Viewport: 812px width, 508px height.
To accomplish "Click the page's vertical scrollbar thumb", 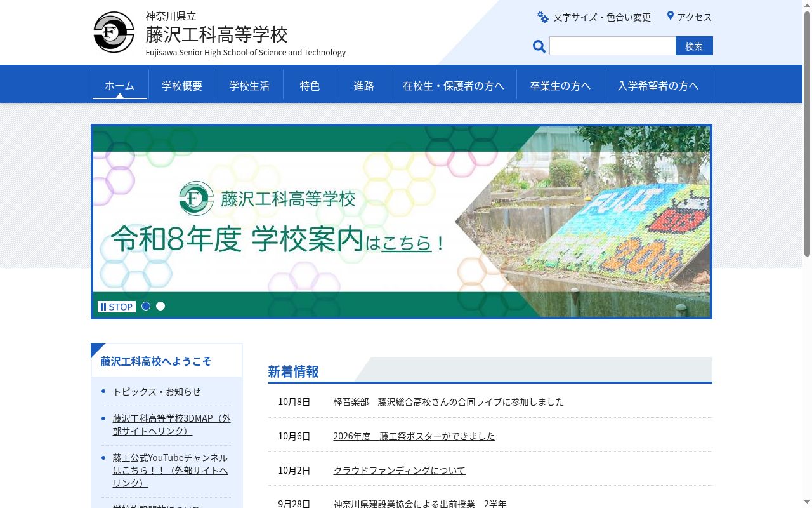I will click(x=807, y=133).
